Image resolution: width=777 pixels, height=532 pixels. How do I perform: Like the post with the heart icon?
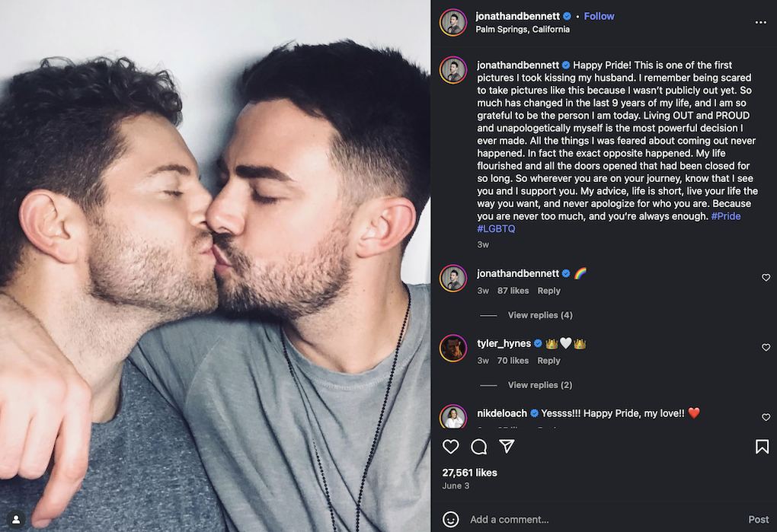click(x=451, y=447)
